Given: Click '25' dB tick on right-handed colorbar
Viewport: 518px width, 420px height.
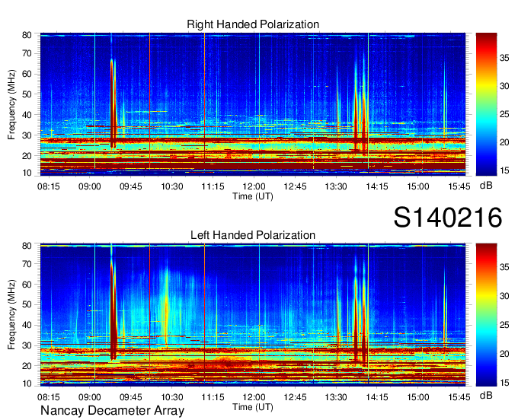Looking at the screenshot, I should point(504,114).
